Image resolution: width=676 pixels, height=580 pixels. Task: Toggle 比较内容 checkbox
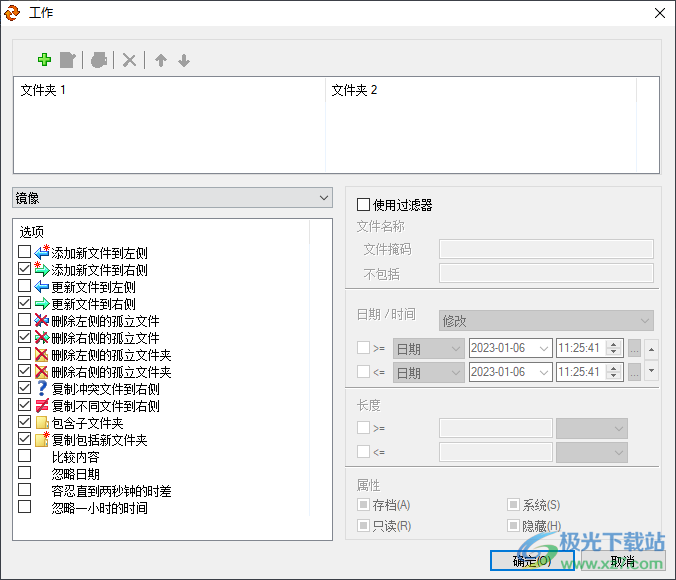tap(25, 456)
